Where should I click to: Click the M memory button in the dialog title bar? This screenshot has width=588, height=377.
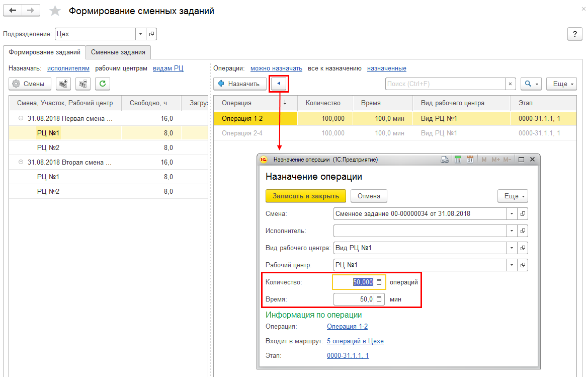[484, 160]
